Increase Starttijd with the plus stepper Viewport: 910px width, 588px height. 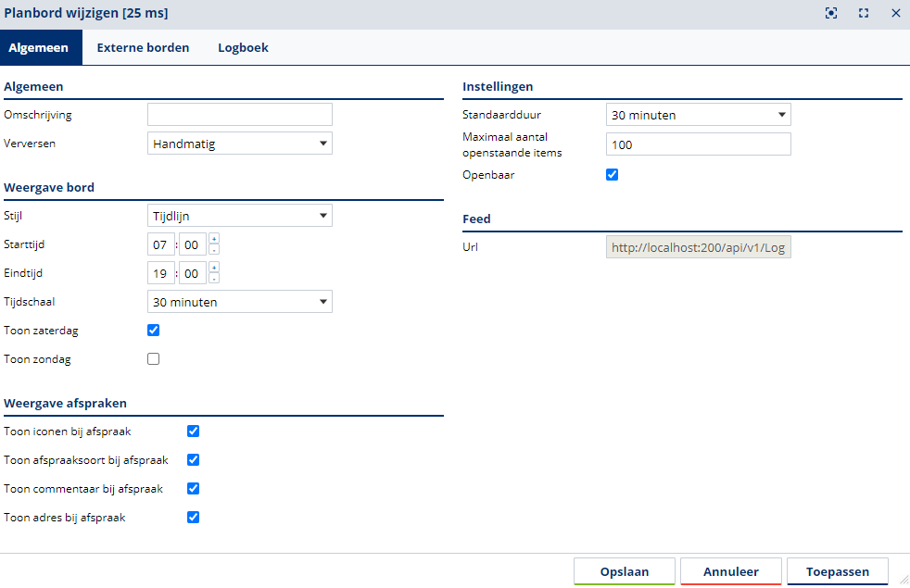pos(214,240)
